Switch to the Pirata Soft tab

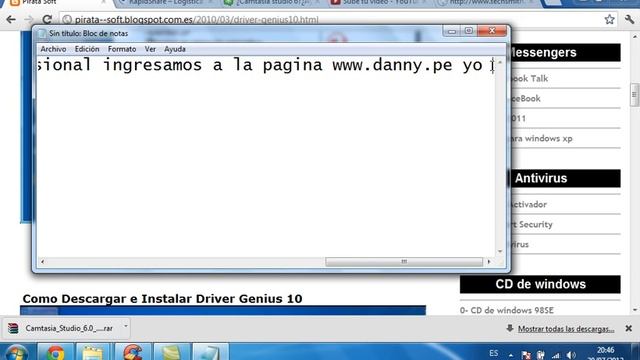point(57,3)
